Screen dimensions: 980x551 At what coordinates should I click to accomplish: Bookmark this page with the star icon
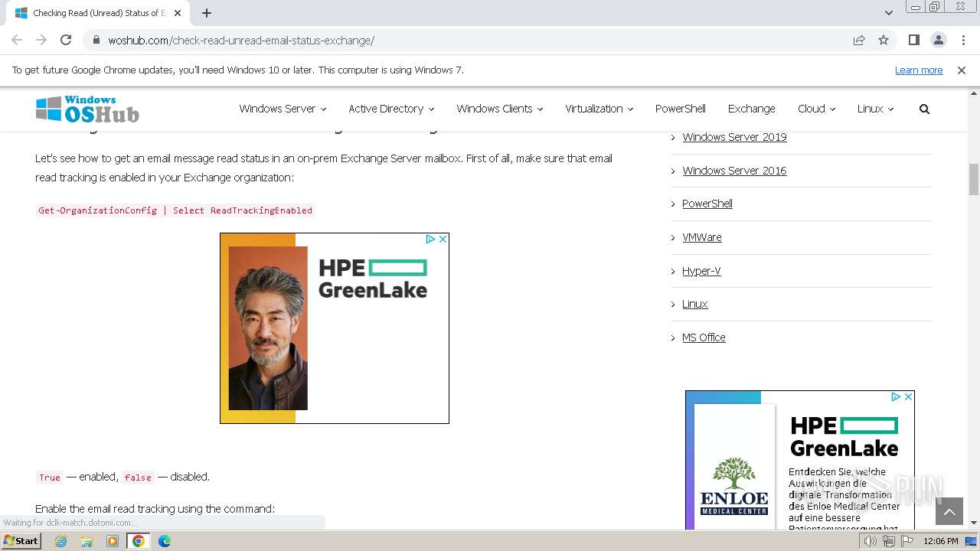tap(884, 40)
